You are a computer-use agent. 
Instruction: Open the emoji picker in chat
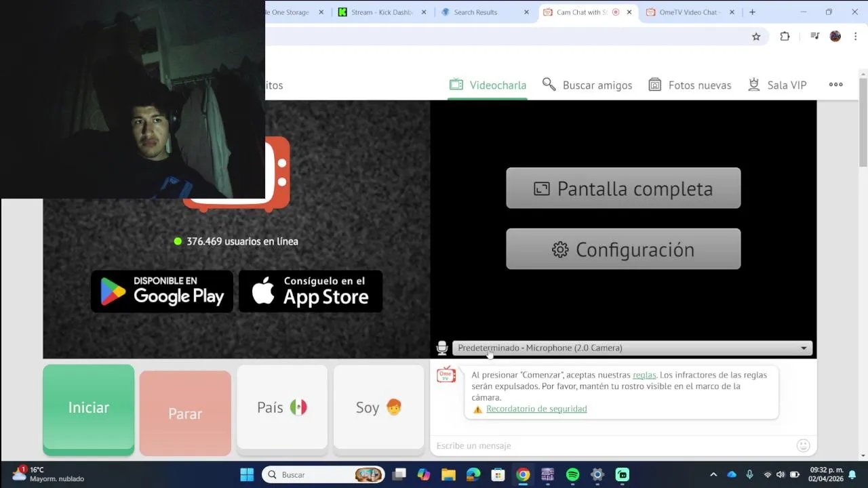[804, 445]
